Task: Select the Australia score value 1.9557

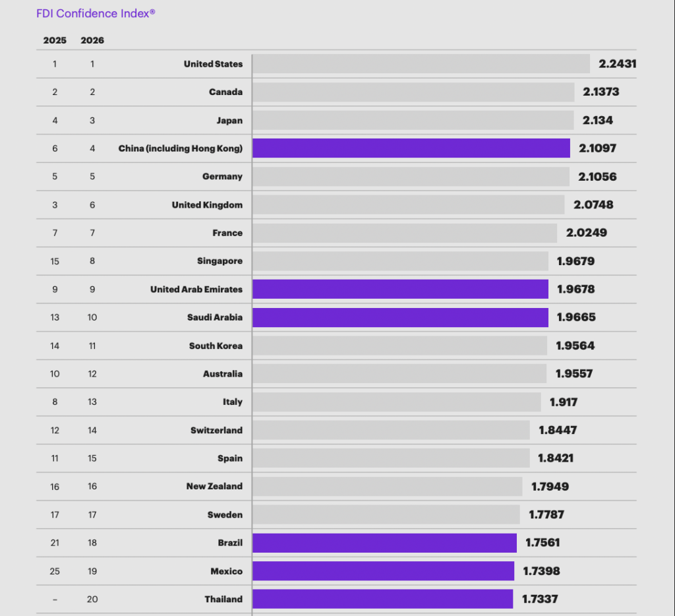Action: pos(574,374)
